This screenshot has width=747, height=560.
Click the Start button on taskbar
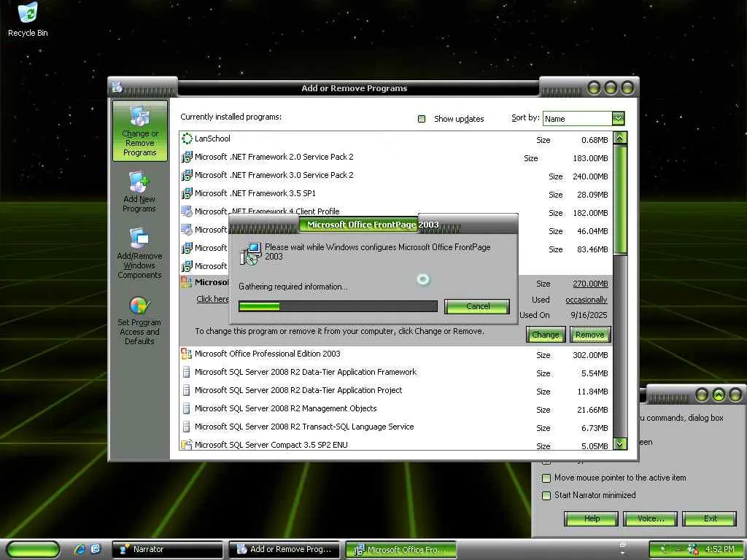point(33,550)
